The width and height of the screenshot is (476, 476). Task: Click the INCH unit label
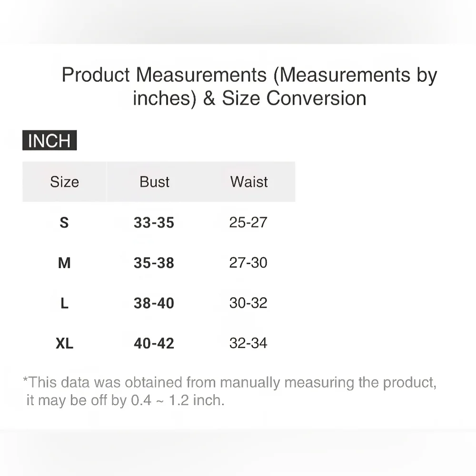tap(50, 141)
